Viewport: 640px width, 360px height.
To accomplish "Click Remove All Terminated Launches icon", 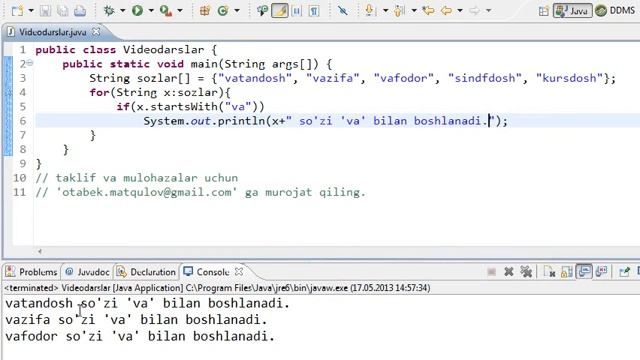I will tap(526, 272).
